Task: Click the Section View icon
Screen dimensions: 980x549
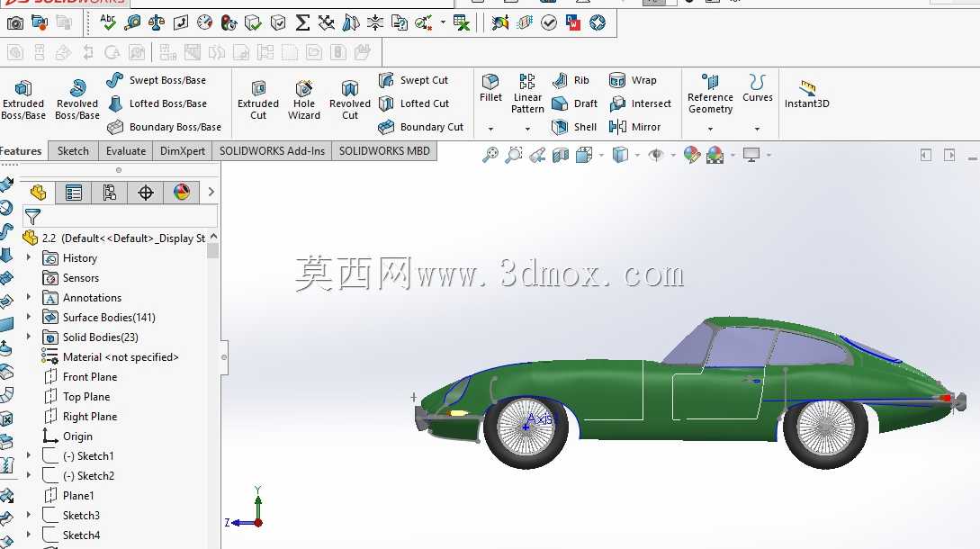Action: 561,155
